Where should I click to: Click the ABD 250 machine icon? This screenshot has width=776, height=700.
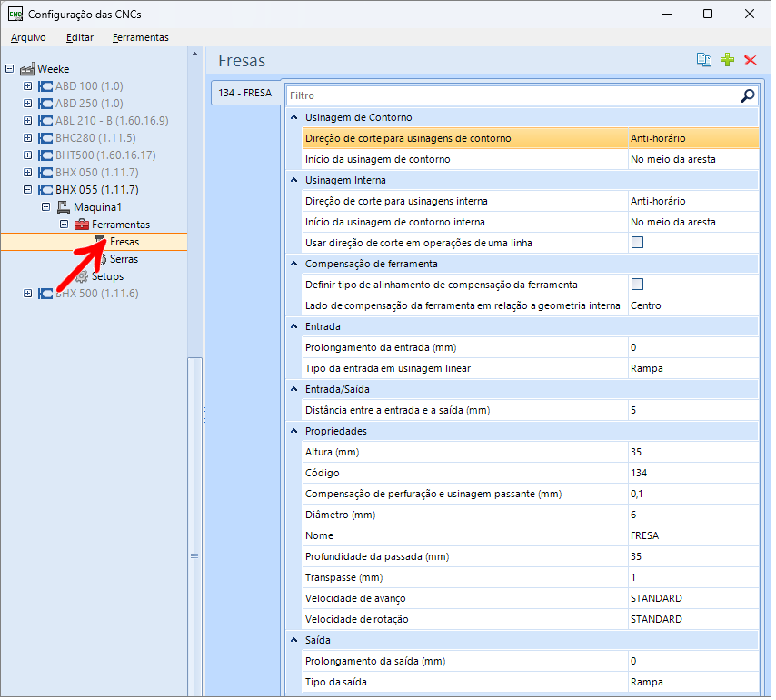[x=45, y=104]
